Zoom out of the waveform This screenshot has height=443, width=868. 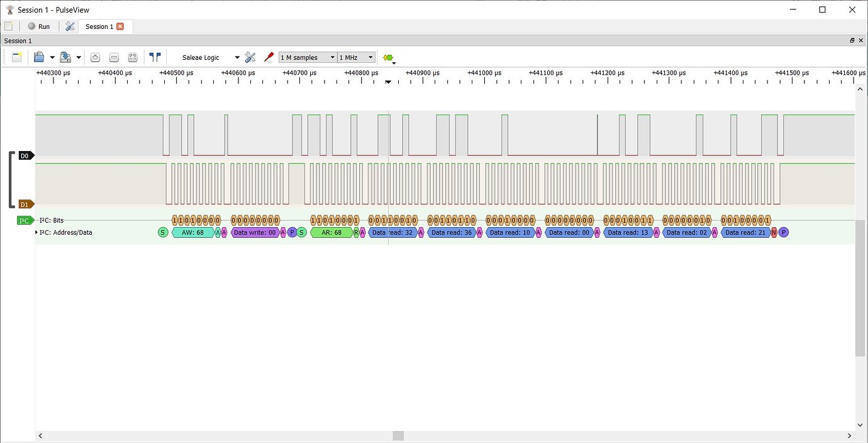pyautogui.click(x=114, y=57)
